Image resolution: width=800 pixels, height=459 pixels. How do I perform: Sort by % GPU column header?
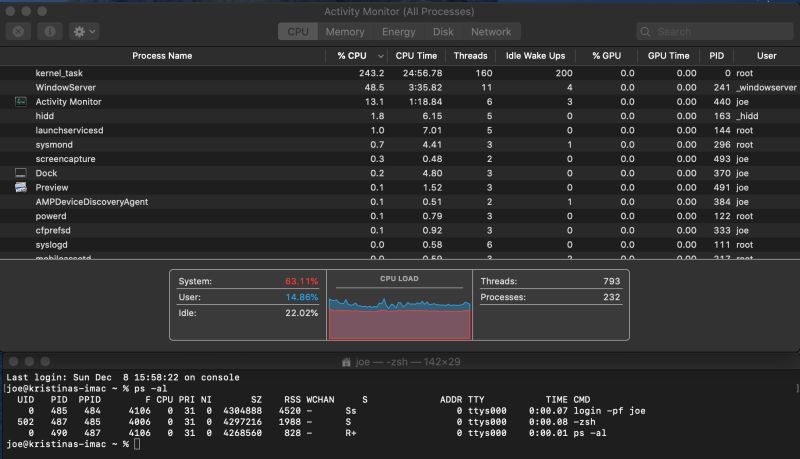(607, 56)
